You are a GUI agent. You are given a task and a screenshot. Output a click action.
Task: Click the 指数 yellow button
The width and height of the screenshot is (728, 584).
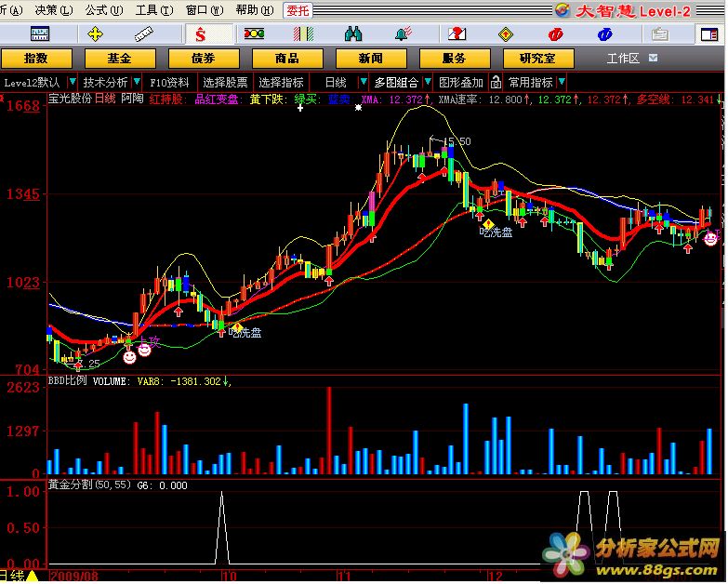click(x=36, y=59)
